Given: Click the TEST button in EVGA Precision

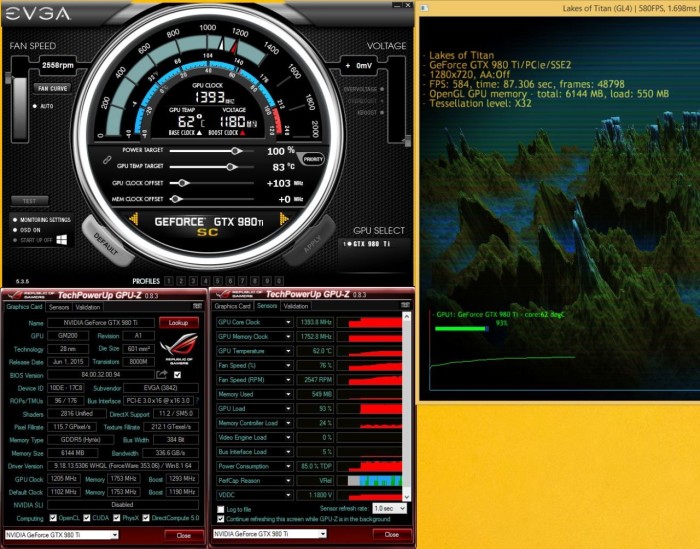Looking at the screenshot, I should 29,201.
